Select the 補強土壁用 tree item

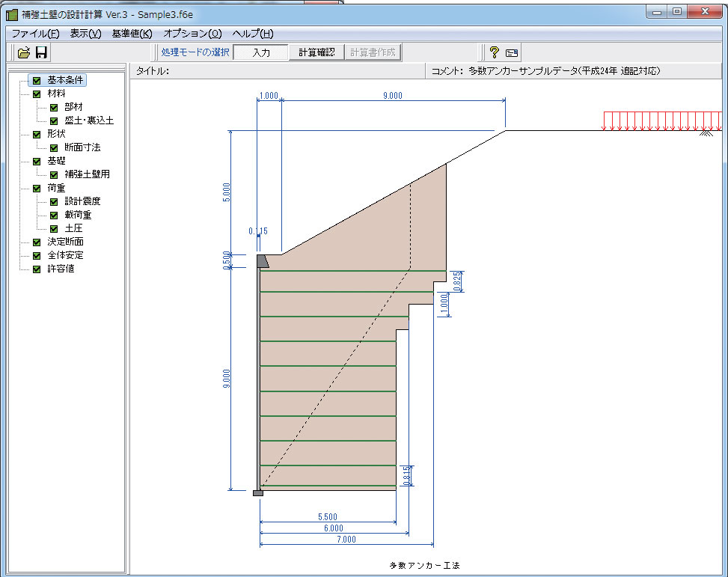87,174
